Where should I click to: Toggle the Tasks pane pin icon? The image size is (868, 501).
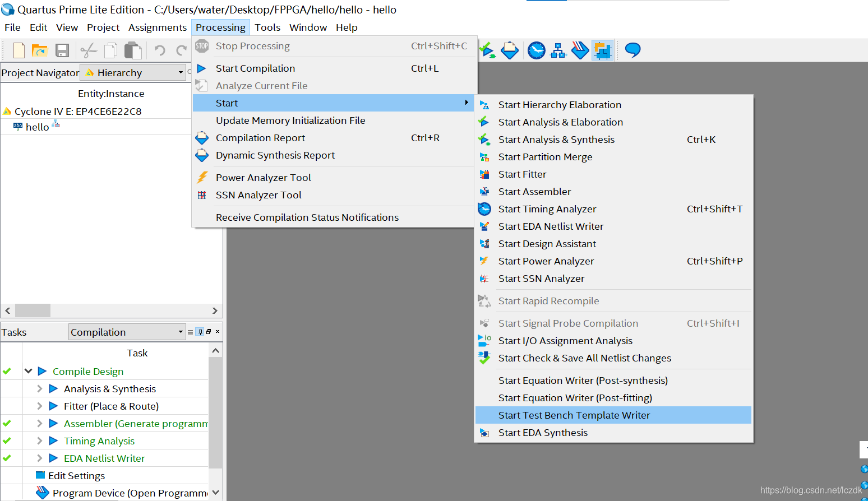[x=200, y=332]
